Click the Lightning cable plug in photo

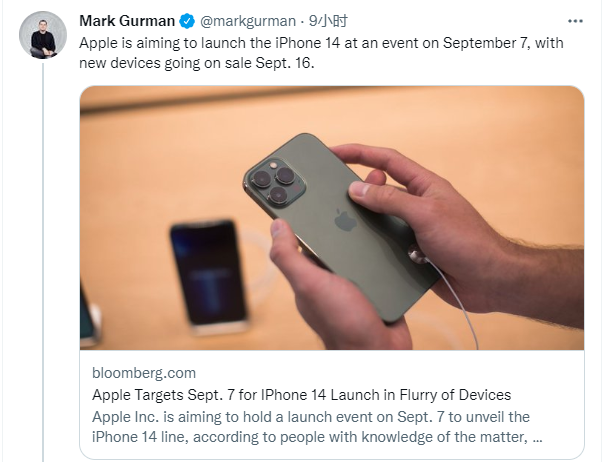coord(417,255)
